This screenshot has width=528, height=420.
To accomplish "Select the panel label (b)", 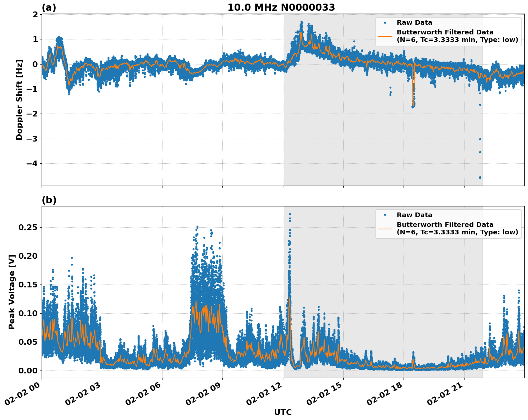I will tap(49, 200).
